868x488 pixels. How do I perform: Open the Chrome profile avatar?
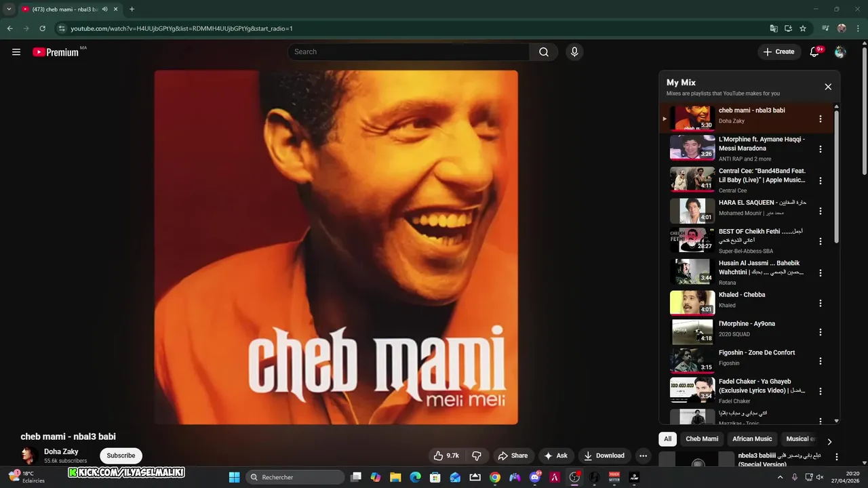842,28
